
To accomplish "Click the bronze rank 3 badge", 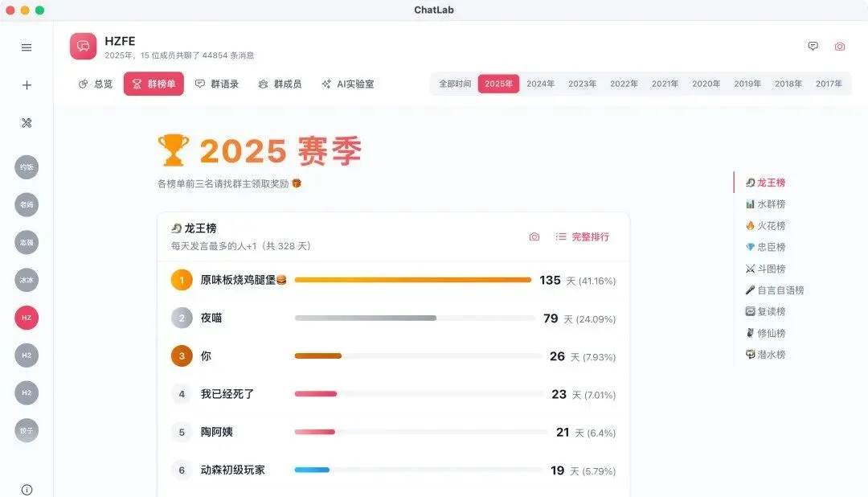I will pyautogui.click(x=182, y=356).
